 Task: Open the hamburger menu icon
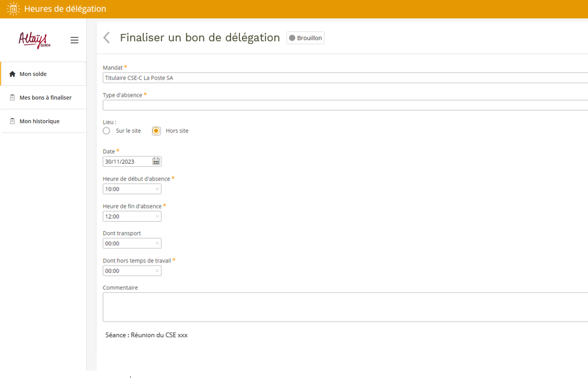tap(74, 40)
